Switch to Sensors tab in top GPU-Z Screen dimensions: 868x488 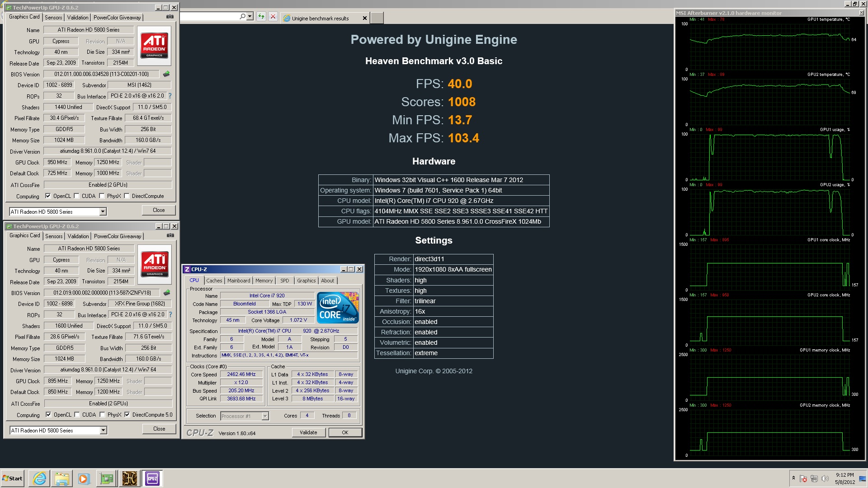click(x=53, y=18)
